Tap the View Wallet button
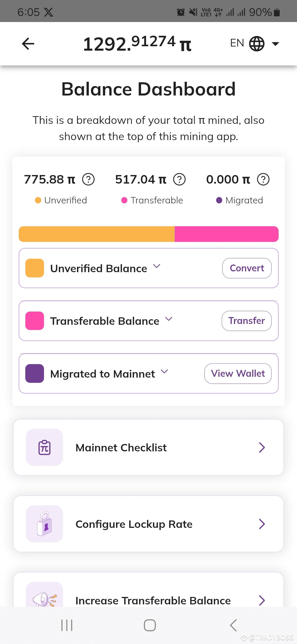Image resolution: width=297 pixels, height=644 pixels. [238, 373]
